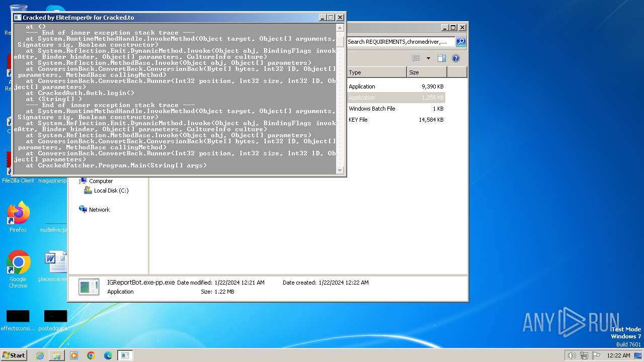This screenshot has height=362, width=644.
Task: Click the Explorer search magnifier button
Action: (x=461, y=42)
